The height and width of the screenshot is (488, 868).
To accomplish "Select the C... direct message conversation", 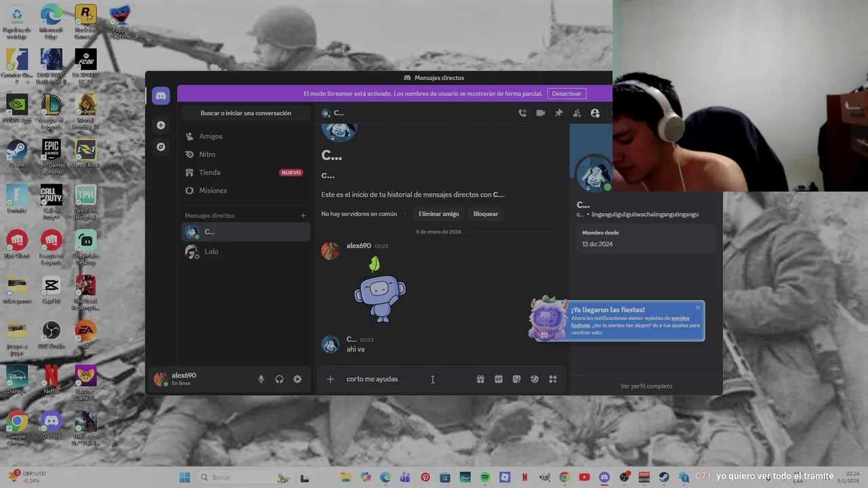I will coord(245,232).
